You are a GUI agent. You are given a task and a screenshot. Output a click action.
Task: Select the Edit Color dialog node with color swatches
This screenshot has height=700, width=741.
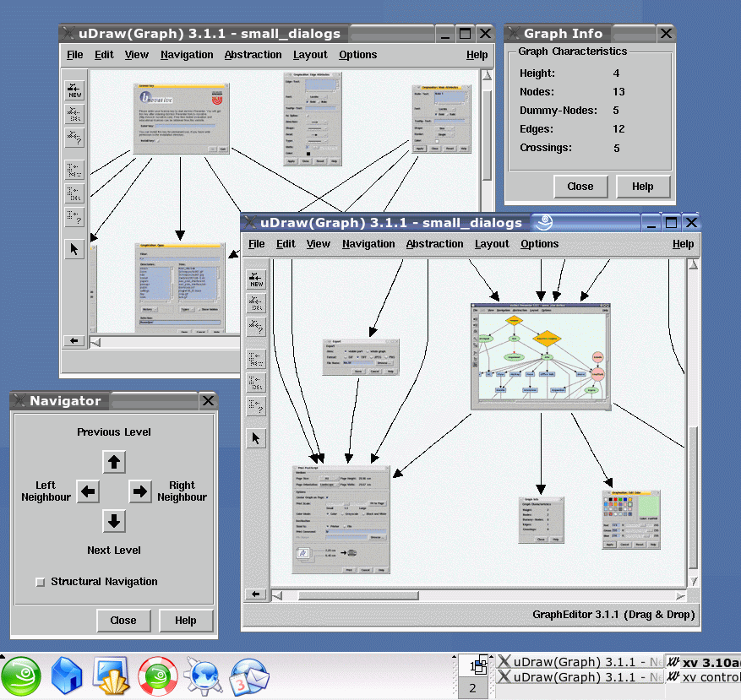(x=631, y=519)
